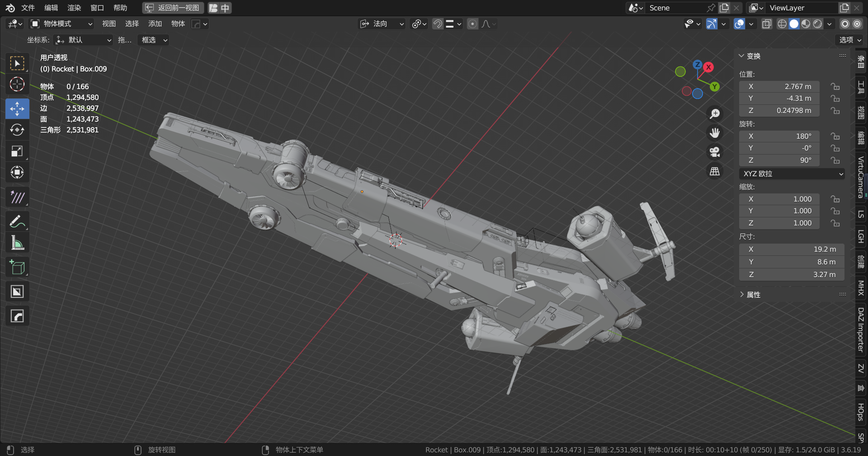The image size is (868, 456).
Task: Activate the Rotate tool
Action: (x=17, y=130)
